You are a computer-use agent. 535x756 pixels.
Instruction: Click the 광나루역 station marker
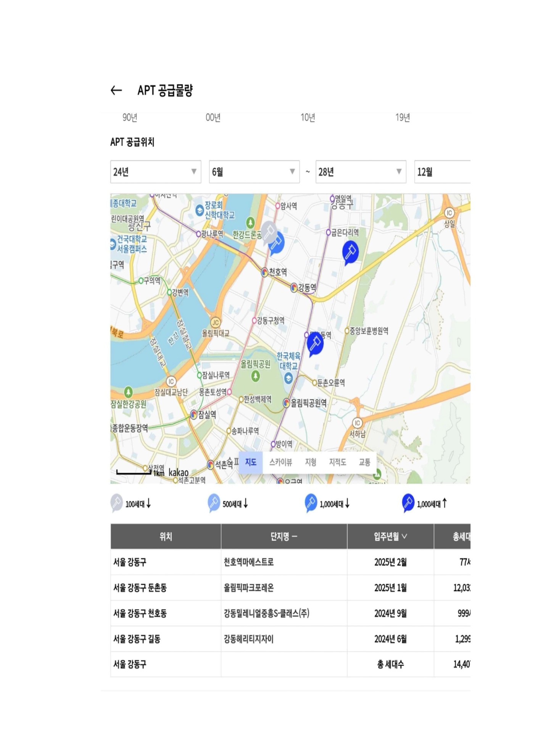click(198, 234)
